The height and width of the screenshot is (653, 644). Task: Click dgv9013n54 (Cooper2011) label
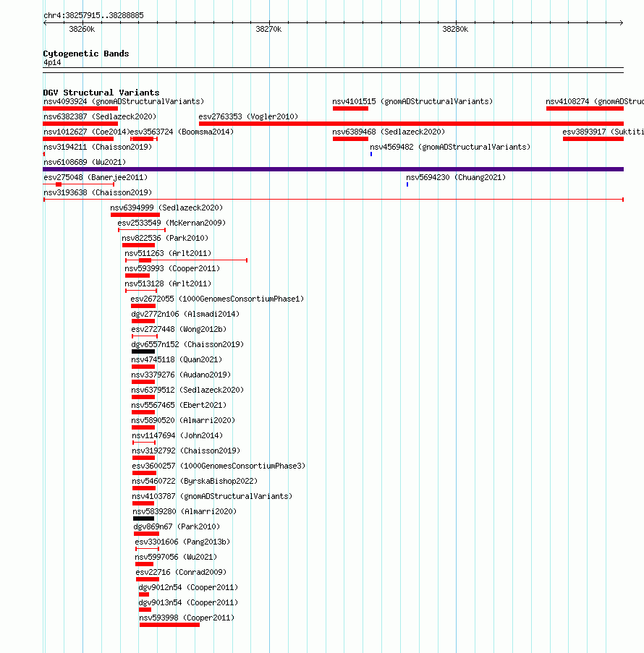(188, 603)
